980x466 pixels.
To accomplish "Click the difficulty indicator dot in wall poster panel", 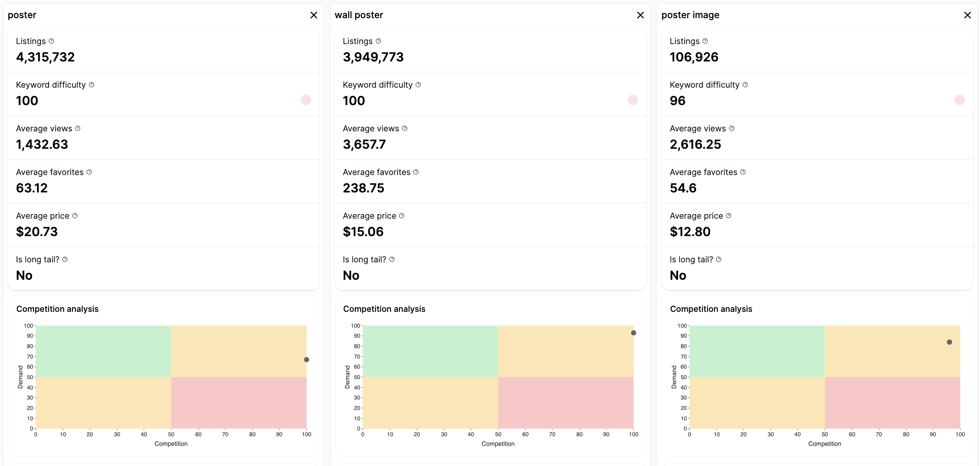I will [633, 100].
